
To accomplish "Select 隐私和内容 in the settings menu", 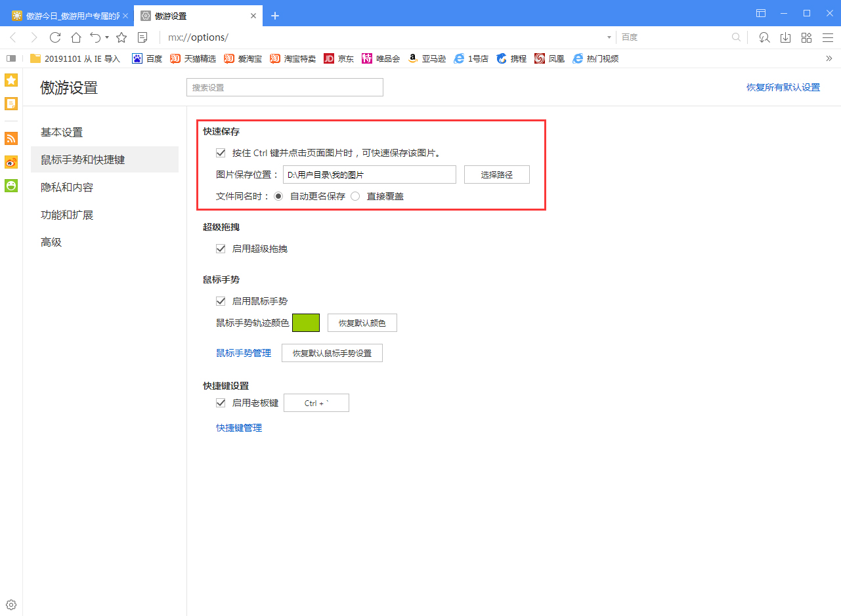I will click(x=68, y=187).
